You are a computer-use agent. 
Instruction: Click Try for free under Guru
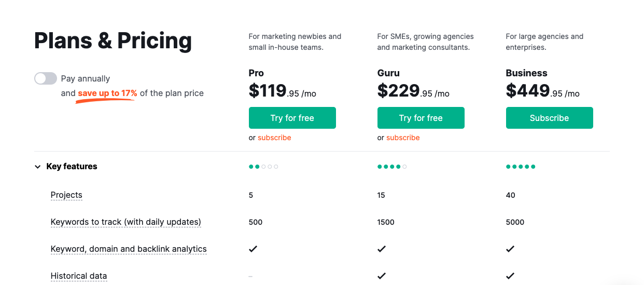pyautogui.click(x=421, y=118)
